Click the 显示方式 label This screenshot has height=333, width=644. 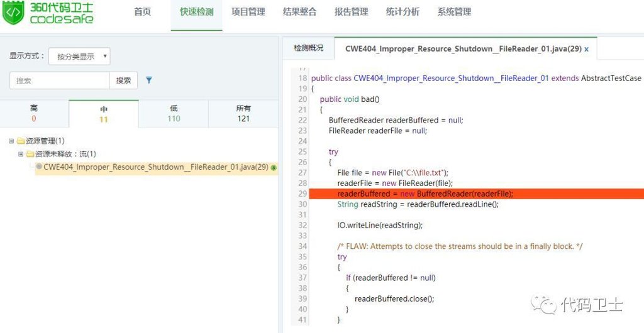pos(27,56)
